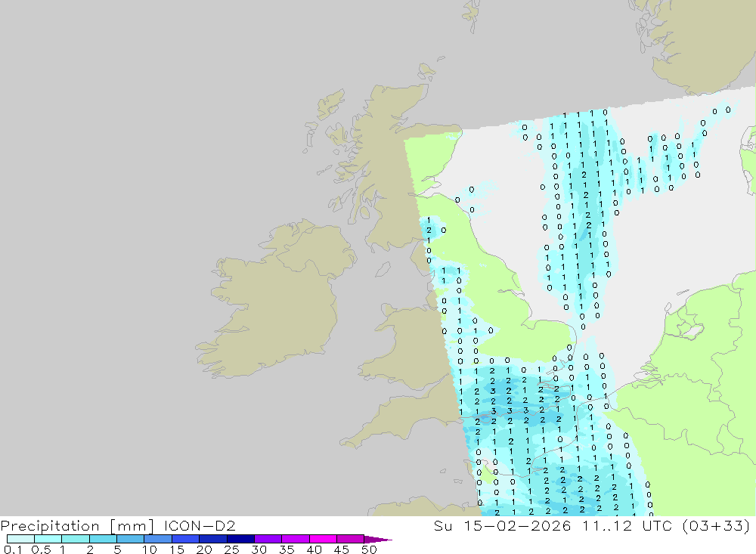Image resolution: width=756 pixels, height=554 pixels.
Task: Pick the 15–20 mm royal blue legend swatch
Action: tap(185, 539)
